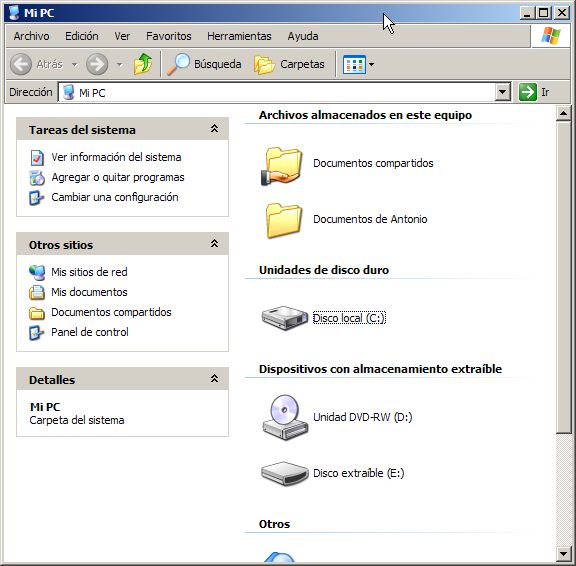This screenshot has height=566, width=576.
Task: Click Agregar o quitar programas link
Action: click(x=118, y=177)
